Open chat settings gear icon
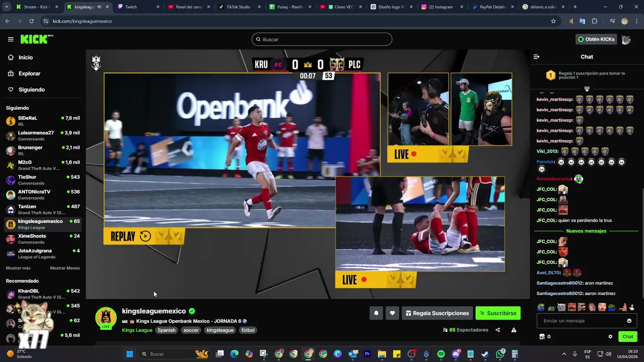The height and width of the screenshot is (362, 644). pyautogui.click(x=610, y=337)
